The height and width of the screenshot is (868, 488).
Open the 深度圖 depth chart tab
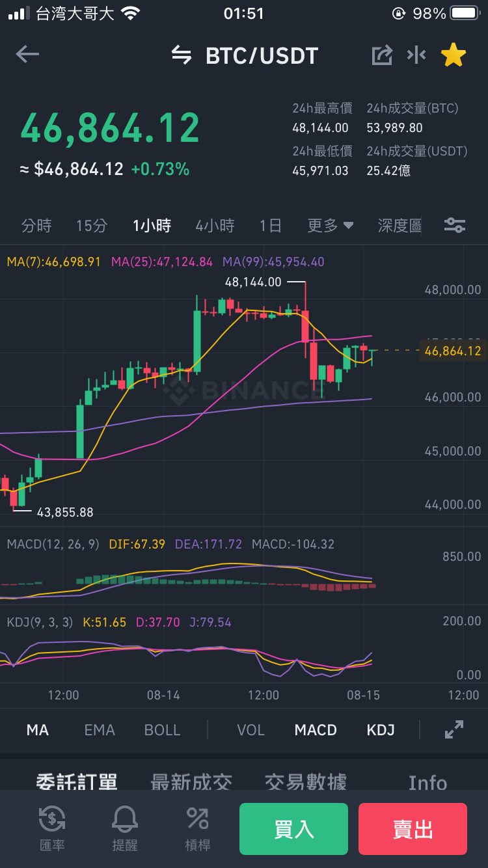click(x=400, y=226)
